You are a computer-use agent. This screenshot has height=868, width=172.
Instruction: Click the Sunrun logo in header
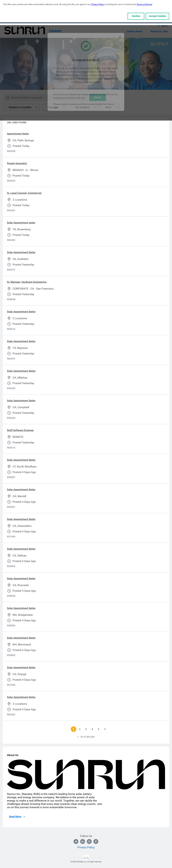(25, 31)
